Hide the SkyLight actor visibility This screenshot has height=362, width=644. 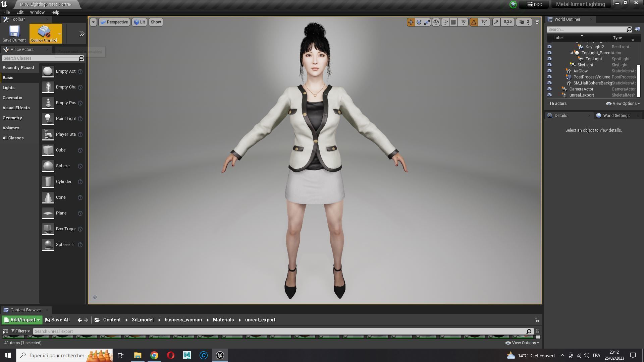[549, 65]
